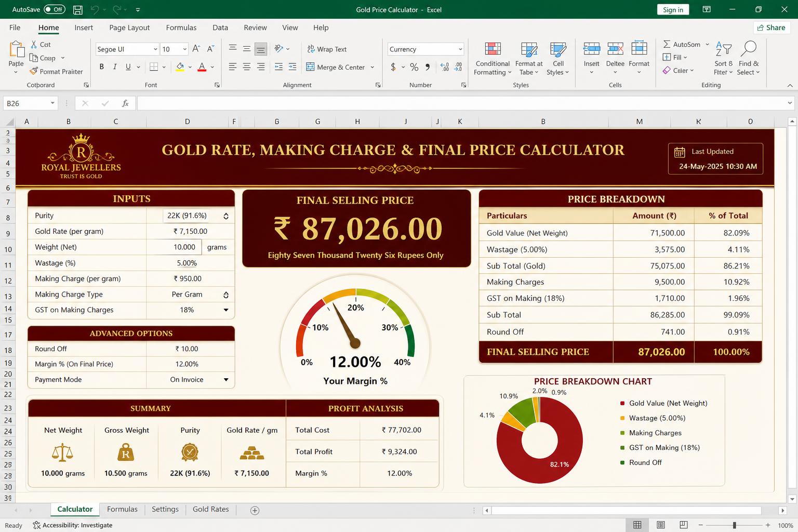Screen dimensions: 798x532
Task: Click the Cut scissors icon
Action: tap(34, 45)
